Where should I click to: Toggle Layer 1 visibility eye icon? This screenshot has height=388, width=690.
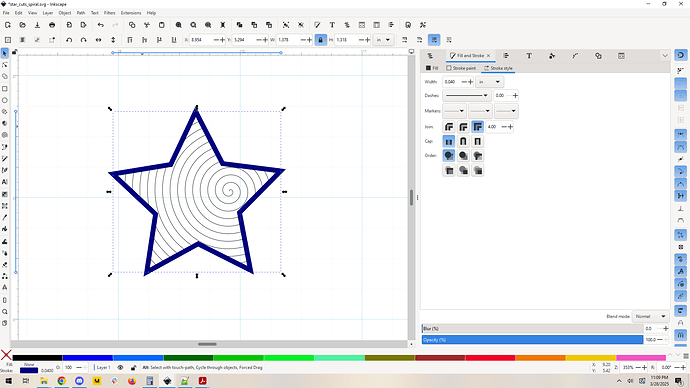tap(120, 367)
